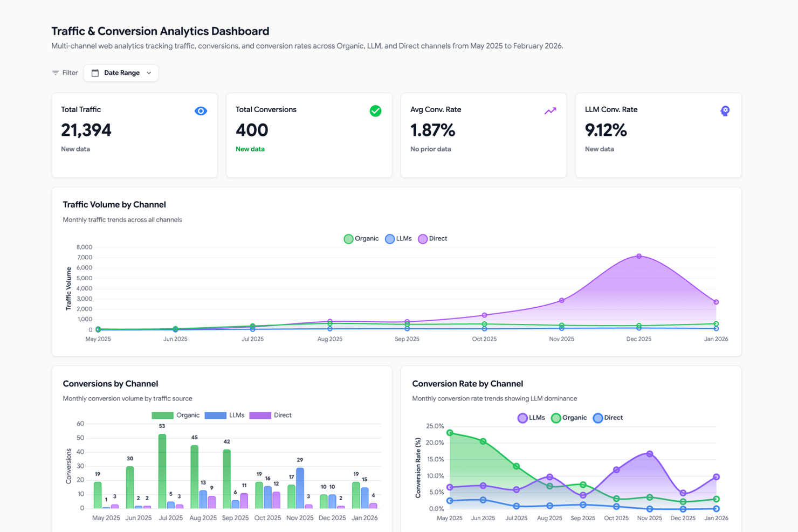The height and width of the screenshot is (532, 798).
Task: Collapse the Filter panel
Action: click(x=64, y=72)
